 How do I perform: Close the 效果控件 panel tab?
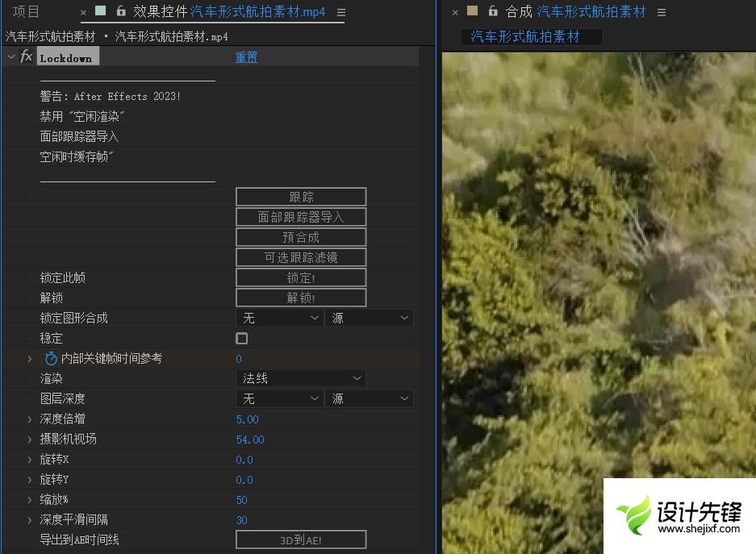(84, 13)
